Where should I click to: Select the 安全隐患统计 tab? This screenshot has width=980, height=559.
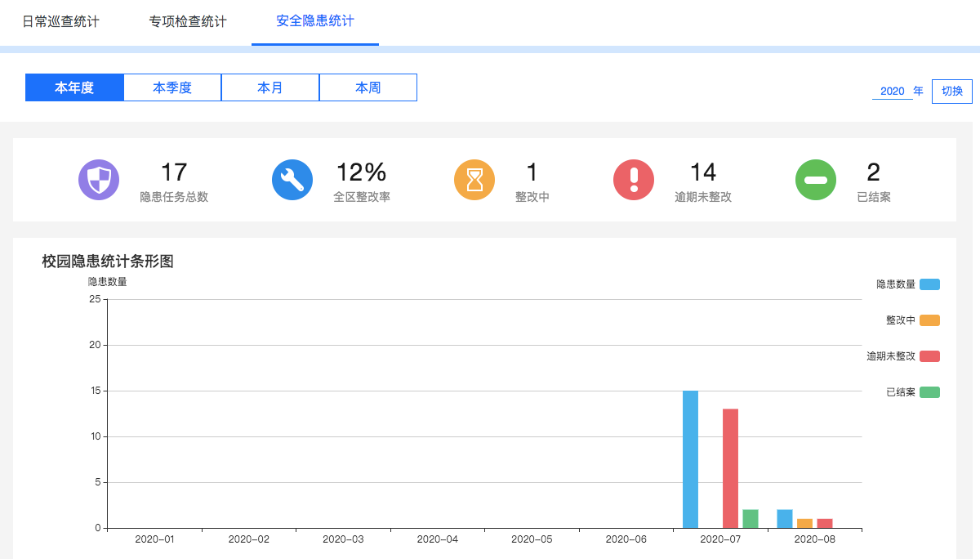pos(315,21)
